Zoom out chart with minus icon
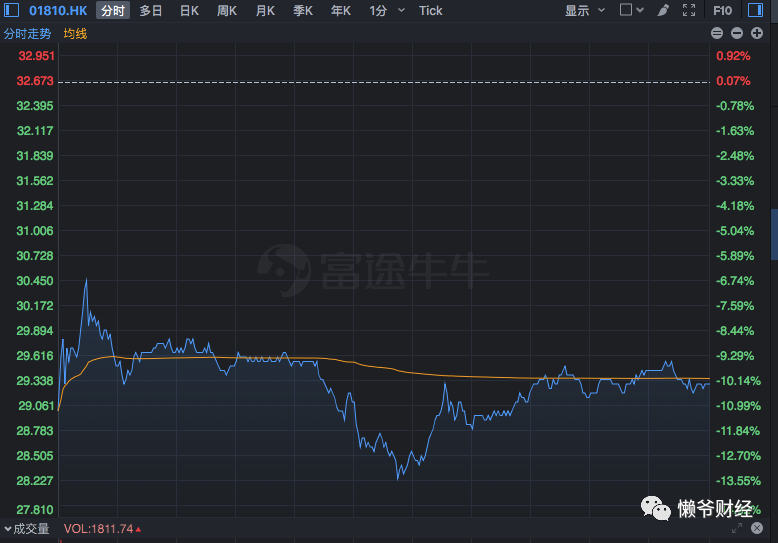The image size is (778, 543). pyautogui.click(x=737, y=33)
